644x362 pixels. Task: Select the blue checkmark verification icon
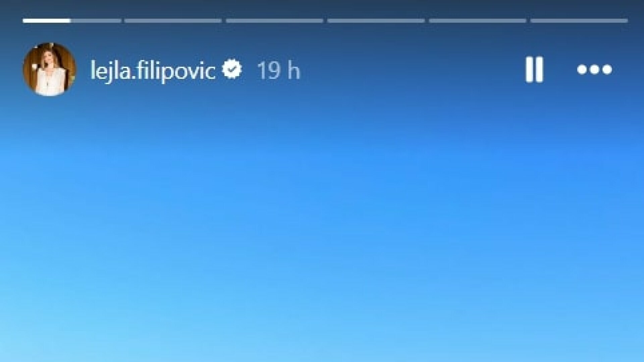point(232,69)
